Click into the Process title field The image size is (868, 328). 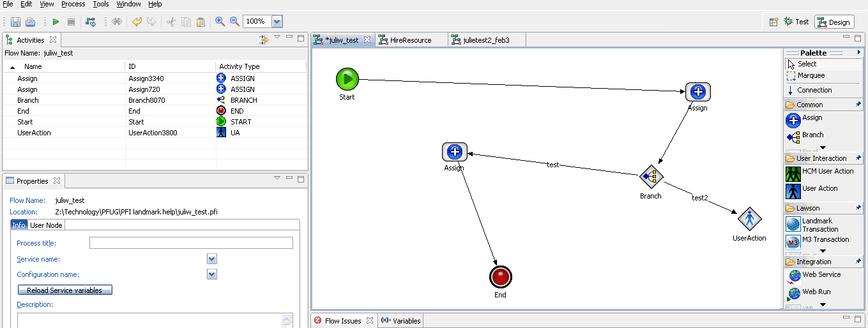pos(191,243)
